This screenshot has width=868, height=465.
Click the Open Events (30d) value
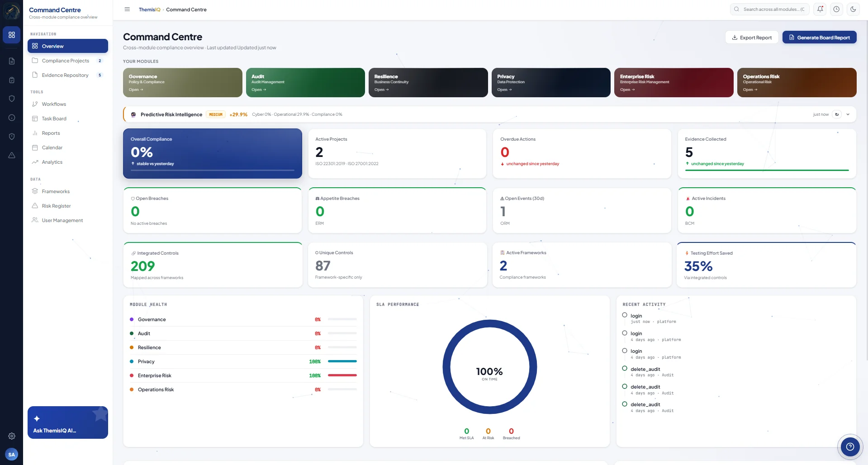click(x=503, y=211)
